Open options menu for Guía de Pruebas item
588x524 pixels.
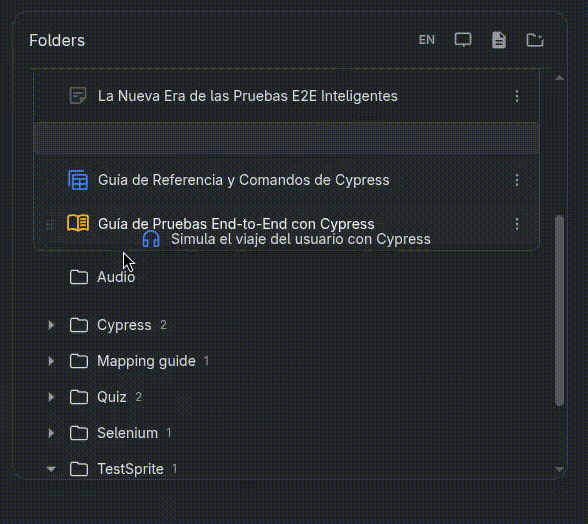point(517,224)
